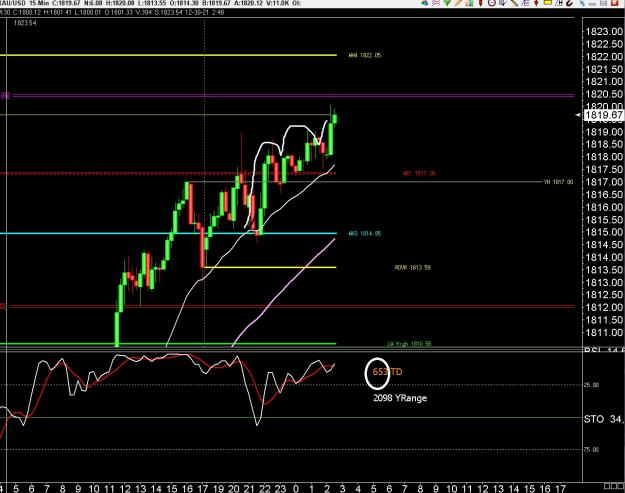Click 1818.00 on the price axis
This screenshot has height=493, width=625.
tap(603, 157)
